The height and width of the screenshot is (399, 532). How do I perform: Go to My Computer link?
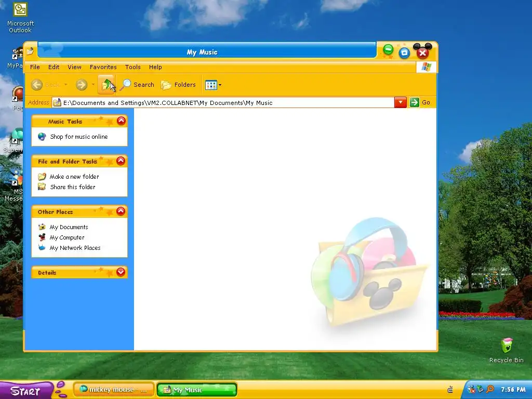(67, 237)
